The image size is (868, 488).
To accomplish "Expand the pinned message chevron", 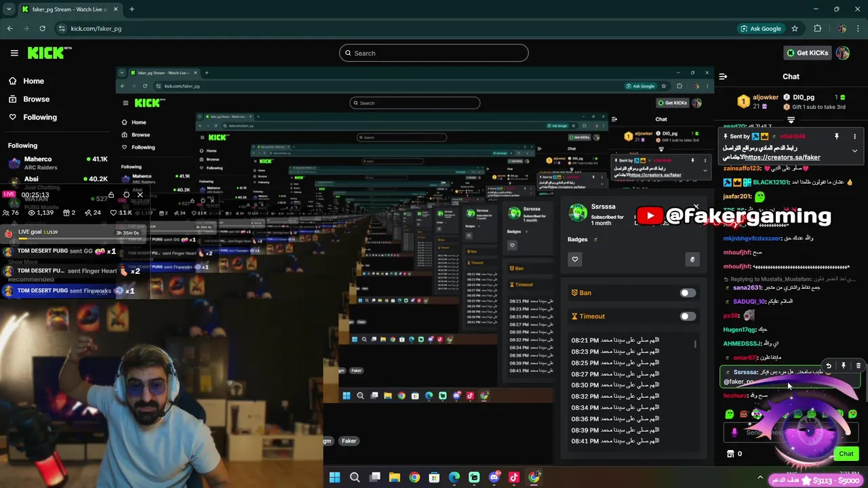I will [x=854, y=150].
